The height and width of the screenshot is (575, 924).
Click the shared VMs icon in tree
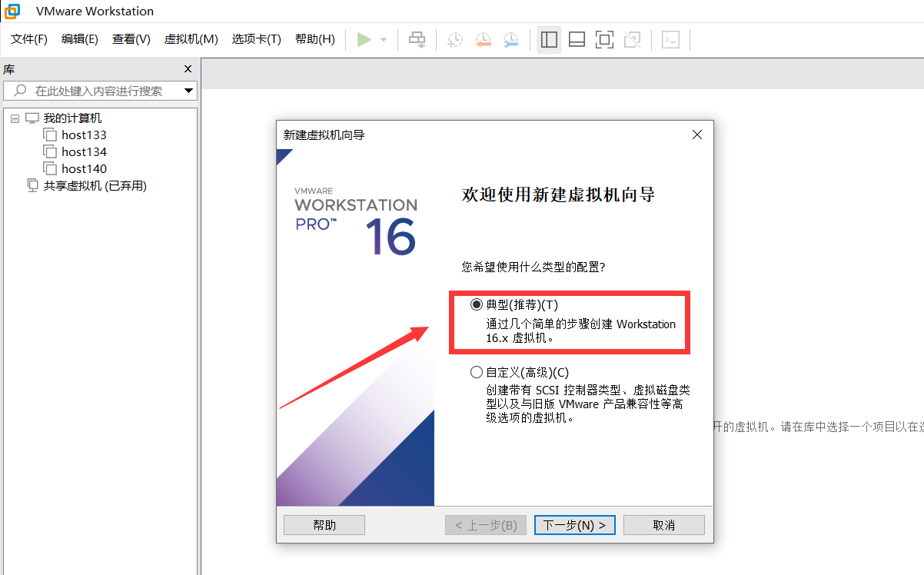(x=32, y=185)
